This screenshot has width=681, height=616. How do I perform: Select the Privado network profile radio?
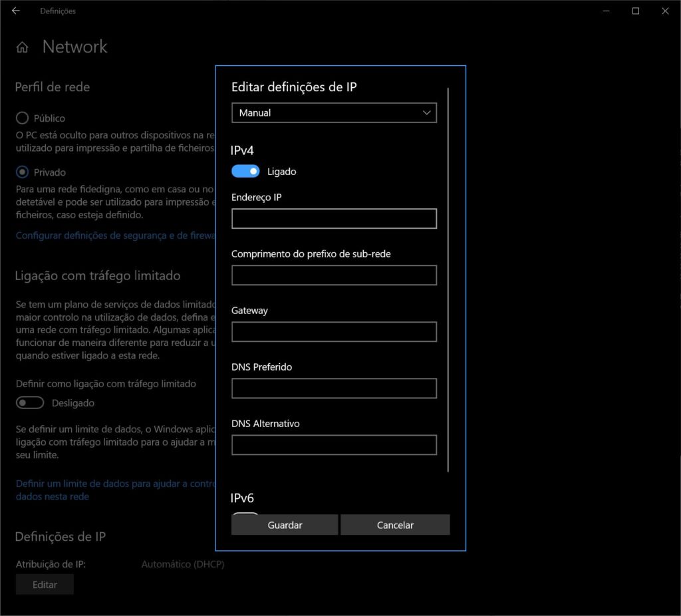pyautogui.click(x=23, y=172)
